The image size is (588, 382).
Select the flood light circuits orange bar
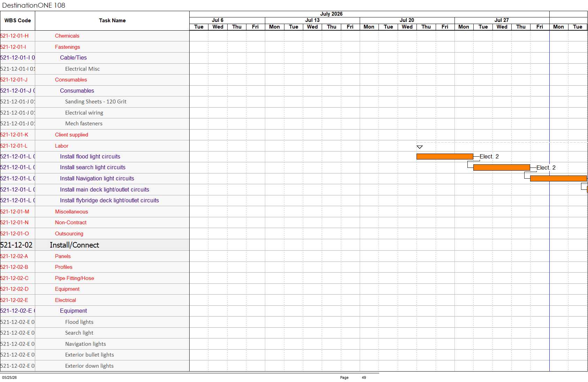tap(445, 157)
